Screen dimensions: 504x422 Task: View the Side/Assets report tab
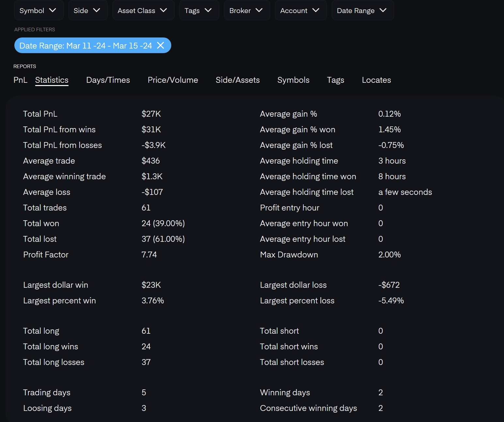tap(237, 80)
